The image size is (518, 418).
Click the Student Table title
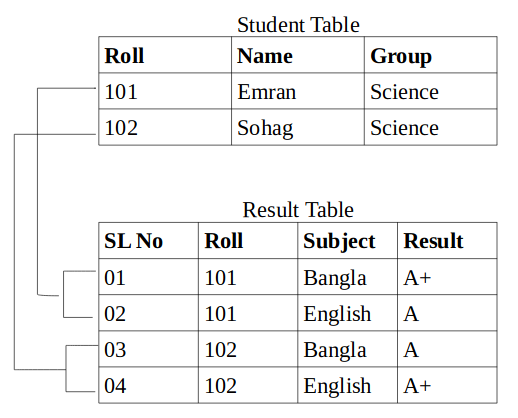(x=298, y=25)
